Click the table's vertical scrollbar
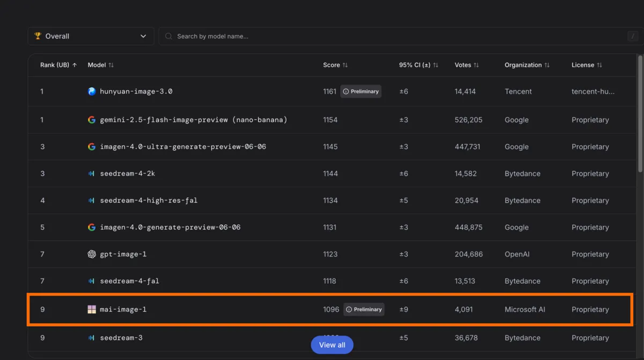The width and height of the screenshot is (644, 360). (640, 113)
